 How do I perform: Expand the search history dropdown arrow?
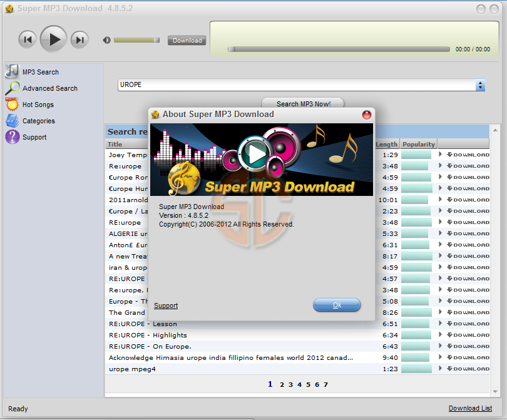480,85
